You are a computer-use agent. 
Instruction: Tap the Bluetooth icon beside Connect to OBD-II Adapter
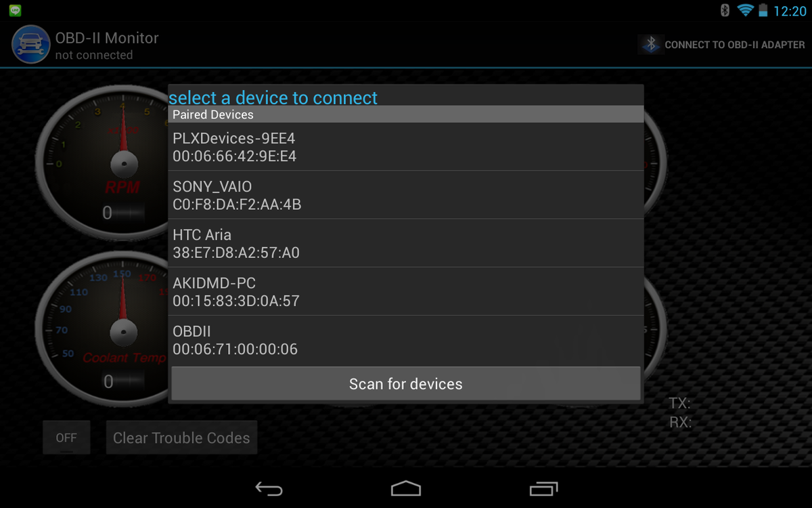coord(650,45)
